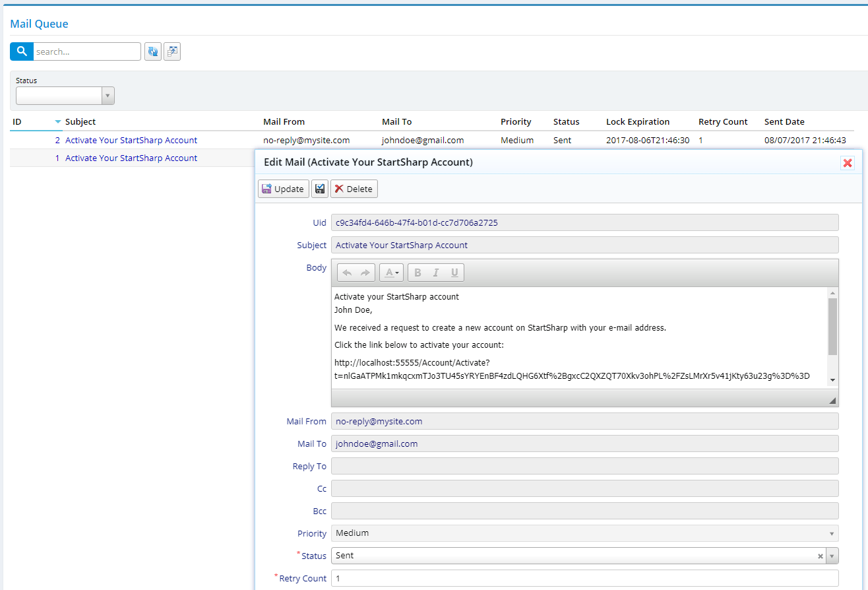This screenshot has height=590, width=868.
Task: Clear the Sent status with the x
Action: point(819,555)
